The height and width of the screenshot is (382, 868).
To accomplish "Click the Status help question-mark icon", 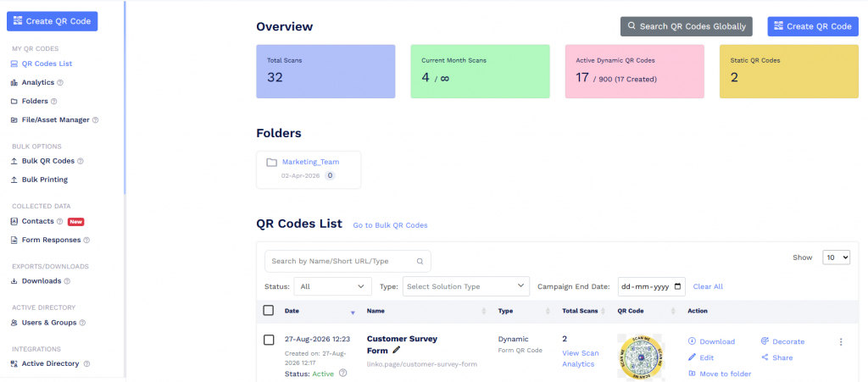I will pyautogui.click(x=342, y=374).
